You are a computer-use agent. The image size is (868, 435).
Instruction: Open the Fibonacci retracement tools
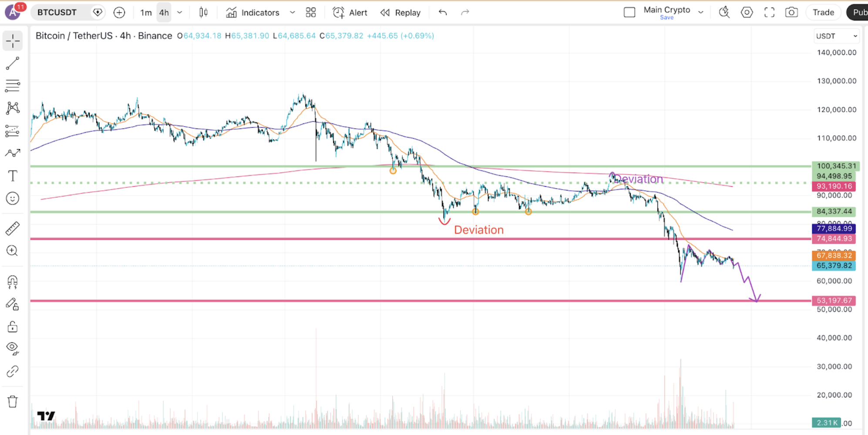tap(13, 86)
